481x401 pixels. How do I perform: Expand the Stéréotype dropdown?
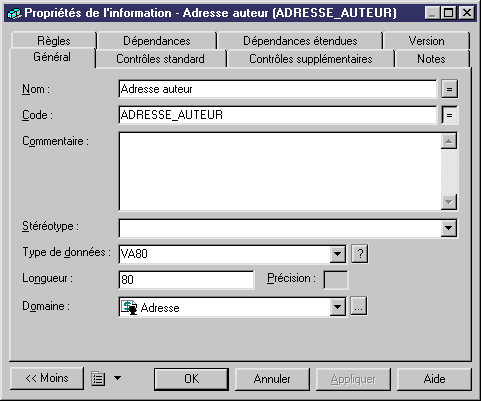[x=449, y=228]
